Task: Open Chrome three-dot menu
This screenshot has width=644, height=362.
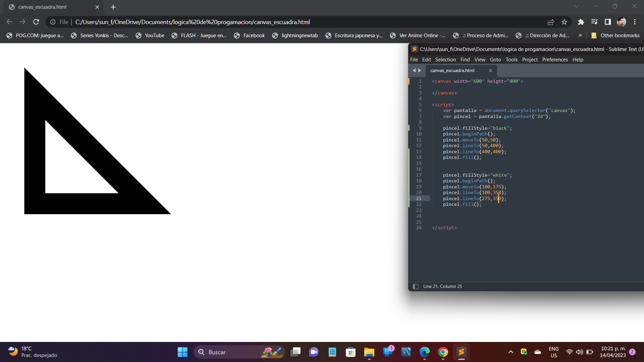Action: (635, 22)
